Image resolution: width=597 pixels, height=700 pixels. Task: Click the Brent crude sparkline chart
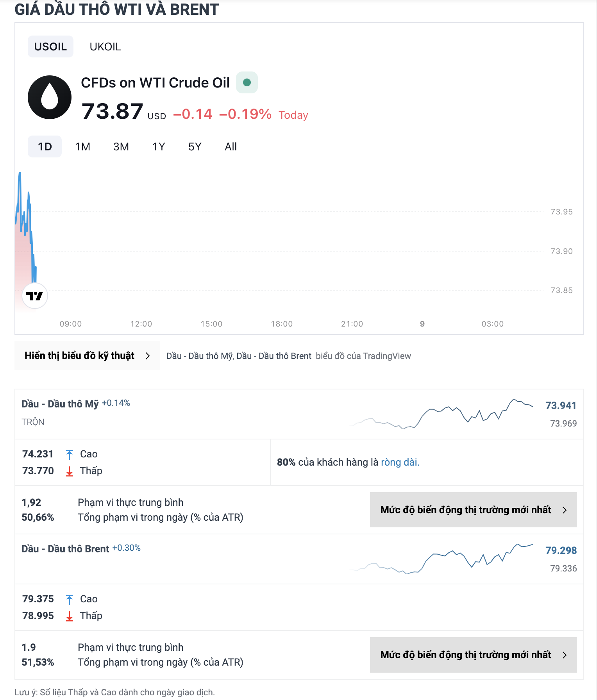click(x=442, y=559)
